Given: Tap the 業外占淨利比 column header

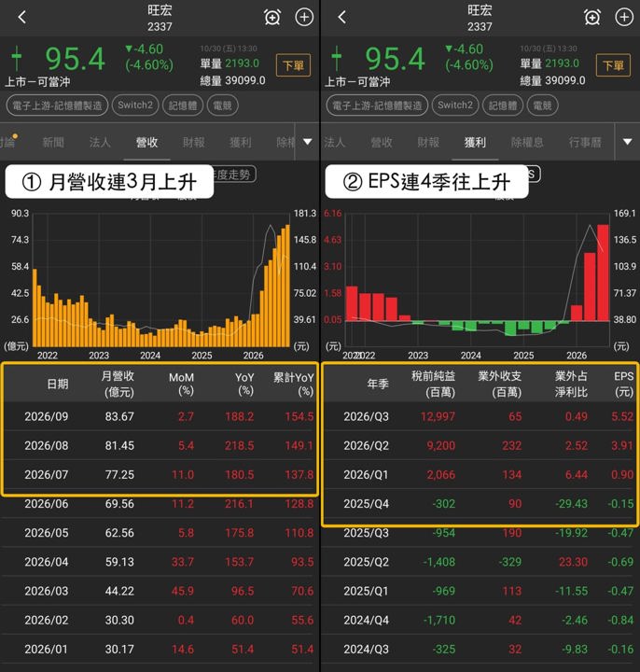Looking at the screenshot, I should (x=571, y=384).
